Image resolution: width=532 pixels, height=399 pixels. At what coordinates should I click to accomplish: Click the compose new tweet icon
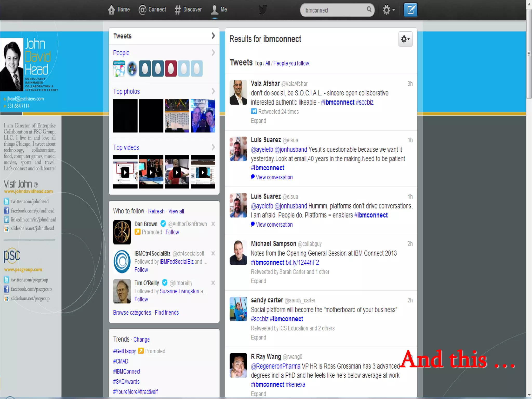pos(410,10)
